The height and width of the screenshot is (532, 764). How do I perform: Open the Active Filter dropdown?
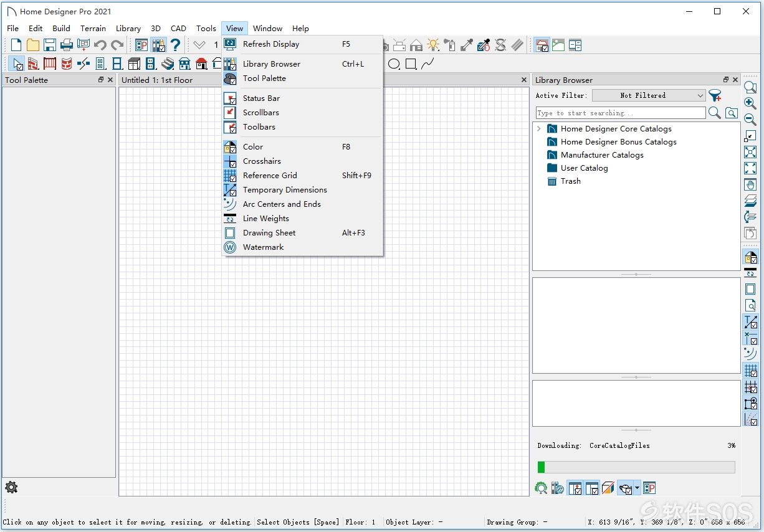click(x=649, y=95)
